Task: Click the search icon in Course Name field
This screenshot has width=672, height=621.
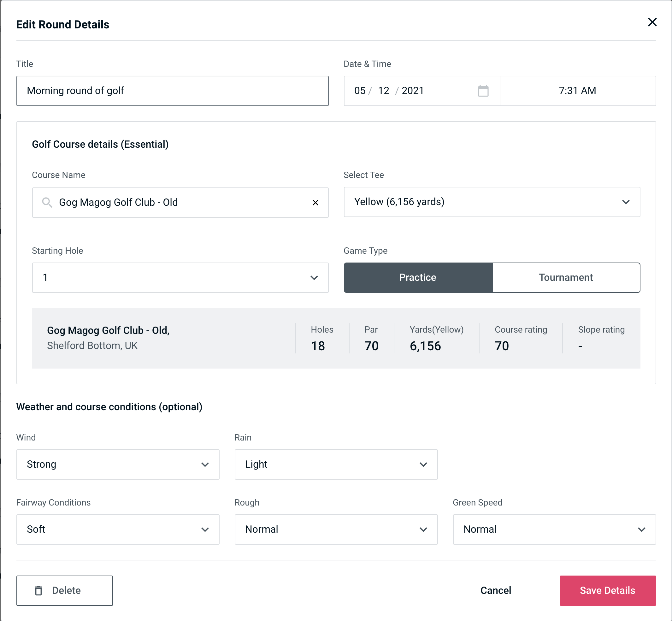Action: (x=46, y=202)
